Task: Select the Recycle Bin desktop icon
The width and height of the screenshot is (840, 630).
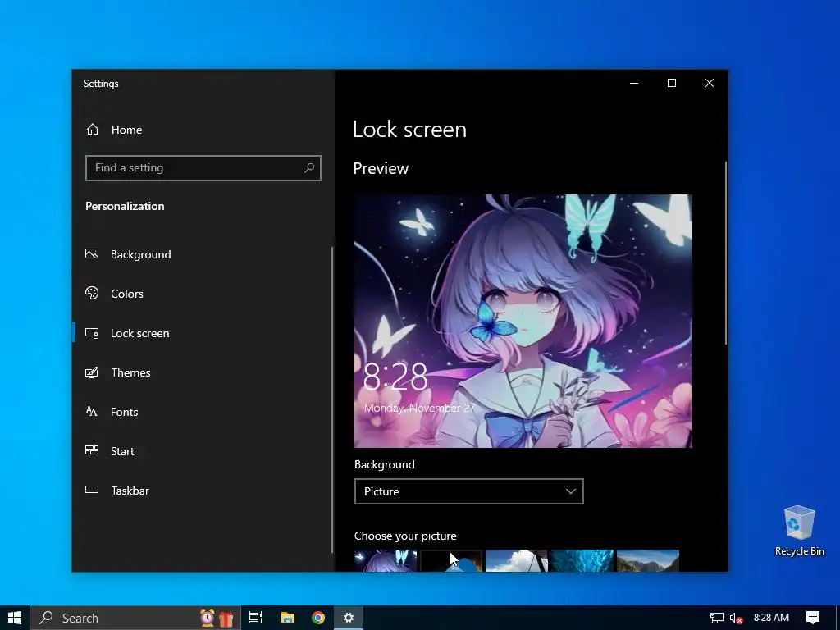Action: [799, 531]
